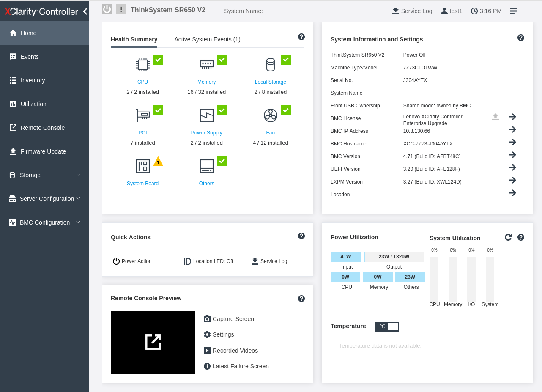This screenshot has height=392, width=542.
Task: Click the arrow beside Location
Action: point(513,193)
